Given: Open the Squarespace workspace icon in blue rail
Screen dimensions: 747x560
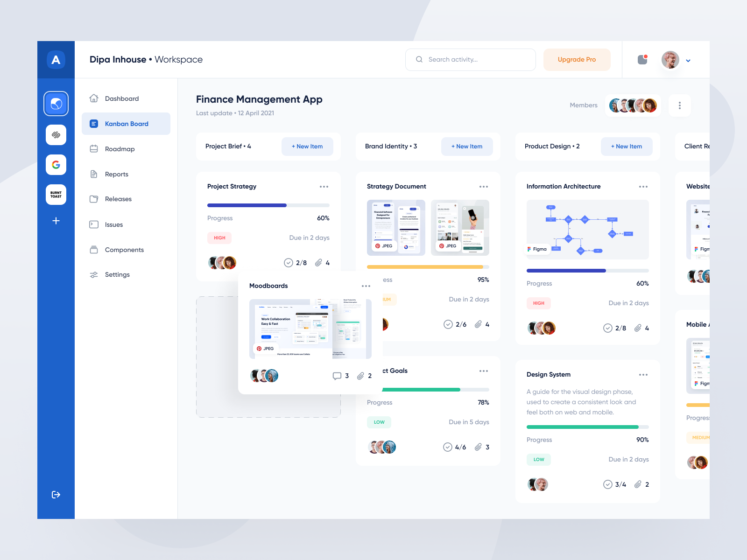Looking at the screenshot, I should pyautogui.click(x=56, y=135).
